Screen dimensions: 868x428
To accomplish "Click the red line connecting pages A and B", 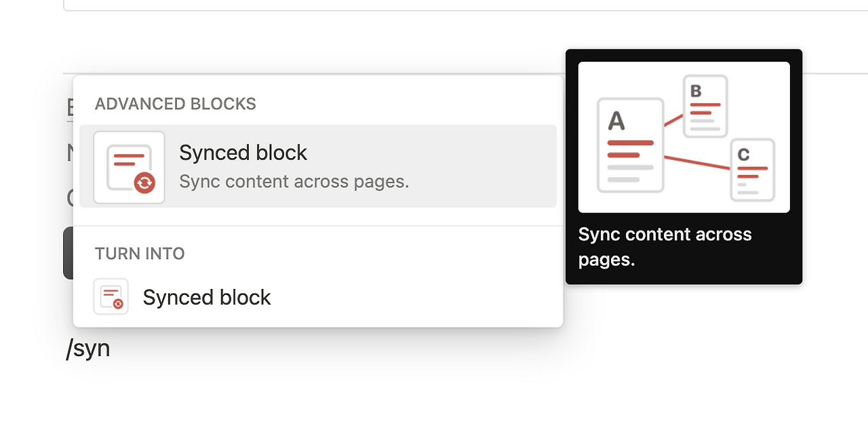I will coord(673,120).
